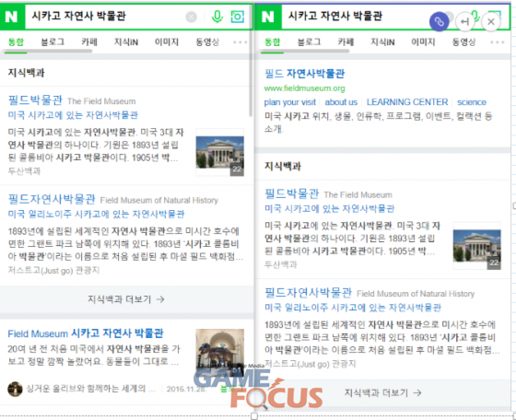Screen dimensions: 516x420
Task: Open museum building thumbnail in left pane
Action: (x=220, y=152)
